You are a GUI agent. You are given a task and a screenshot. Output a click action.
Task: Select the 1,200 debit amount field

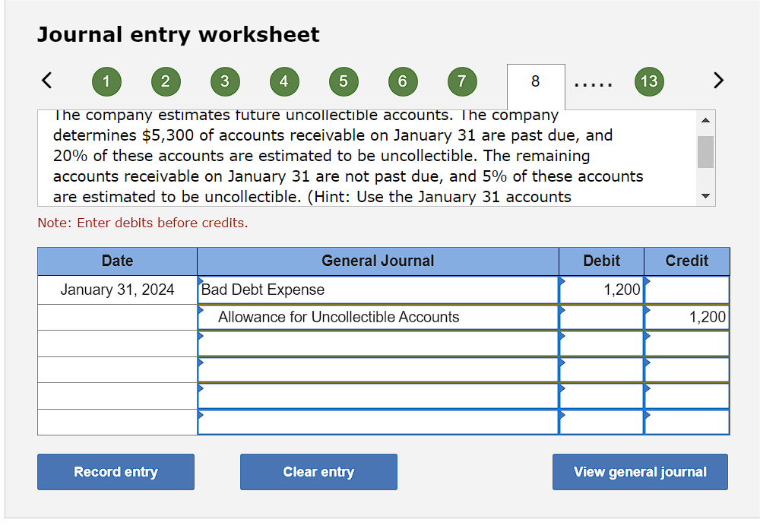pyautogui.click(x=601, y=290)
